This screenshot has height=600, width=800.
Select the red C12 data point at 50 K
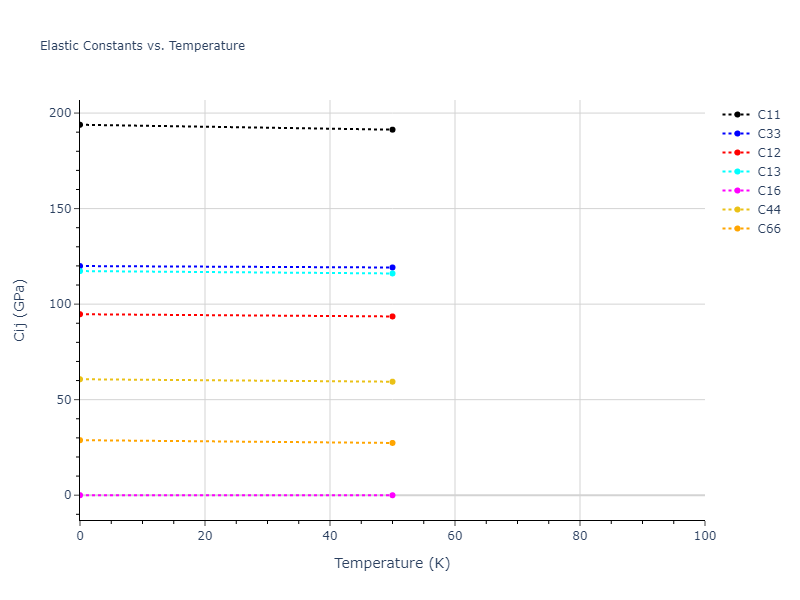pos(392,316)
